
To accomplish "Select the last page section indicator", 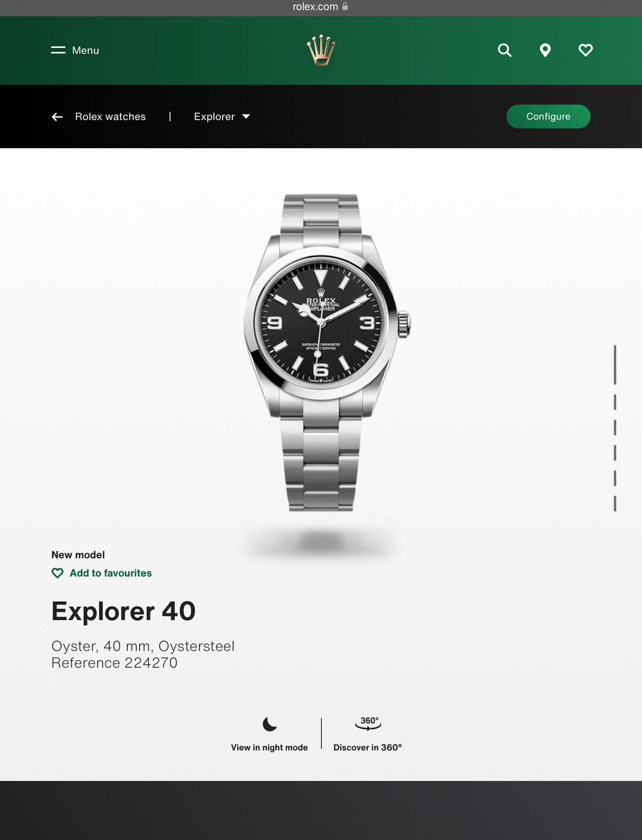I will tap(615, 503).
